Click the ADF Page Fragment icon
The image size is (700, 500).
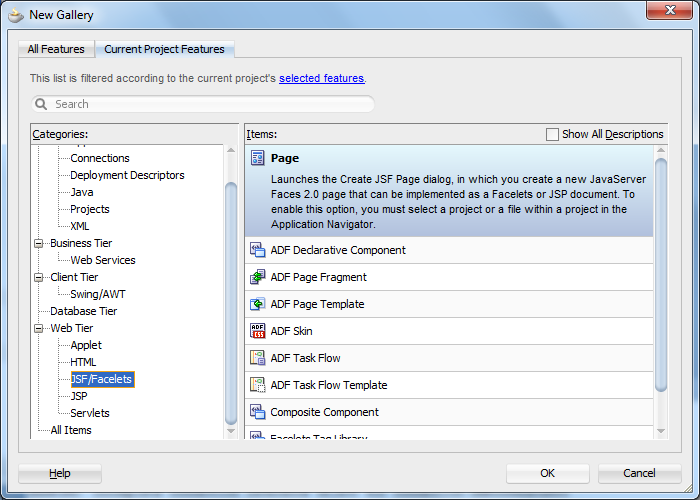click(x=257, y=277)
